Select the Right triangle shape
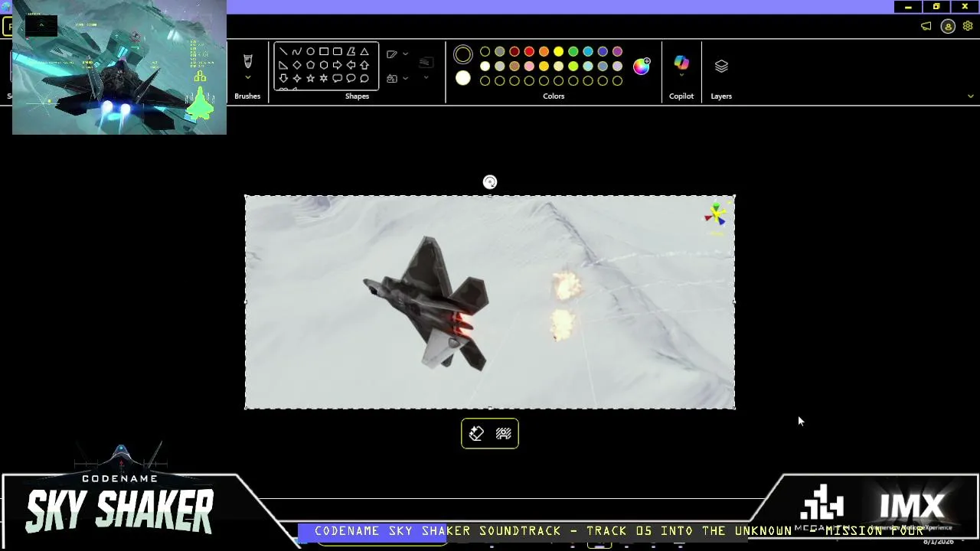980x551 pixels. click(x=283, y=65)
